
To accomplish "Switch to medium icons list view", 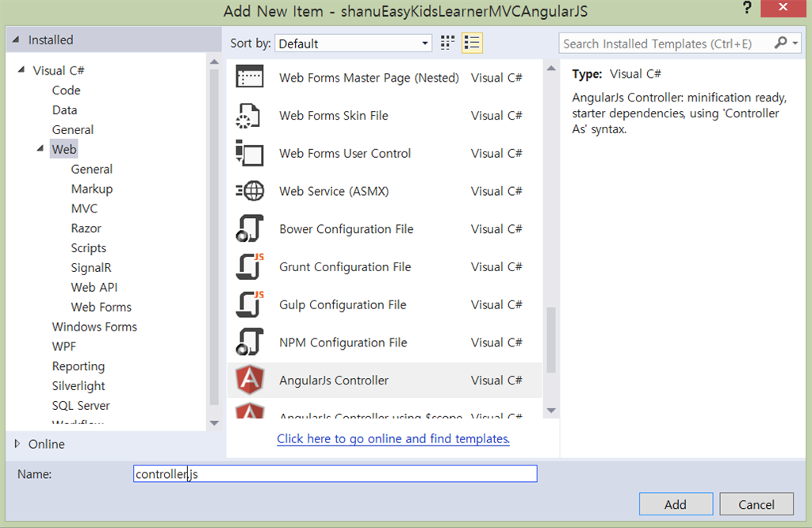I will [x=473, y=43].
